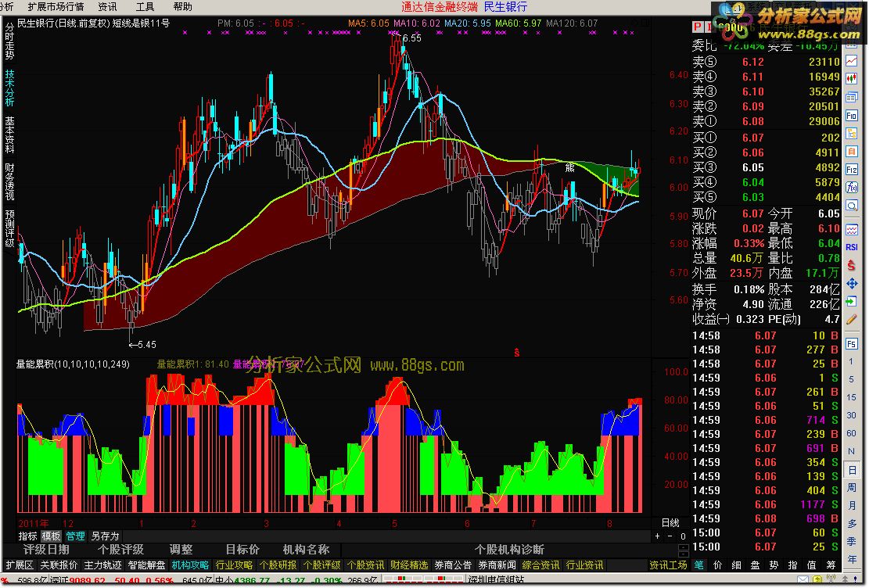This screenshot has height=588, width=869.
Task: Click the F5 chart switch icon
Action: (851, 343)
